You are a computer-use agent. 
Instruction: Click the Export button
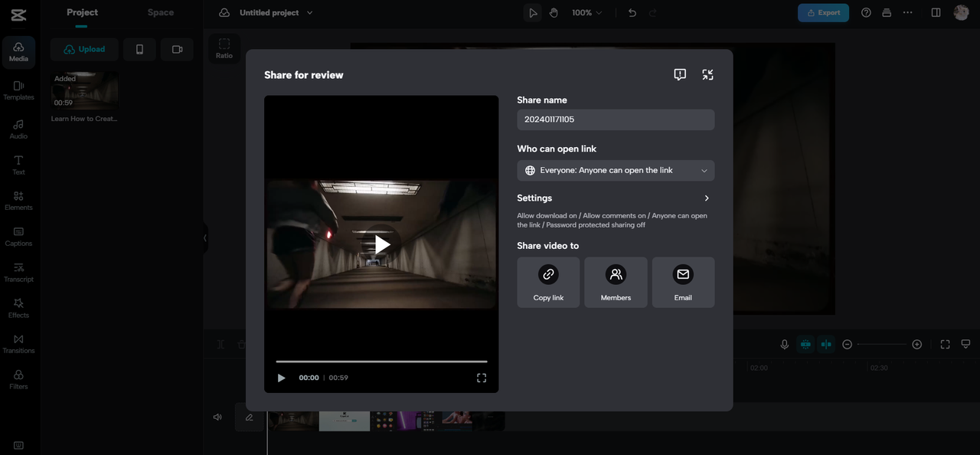[823, 12]
